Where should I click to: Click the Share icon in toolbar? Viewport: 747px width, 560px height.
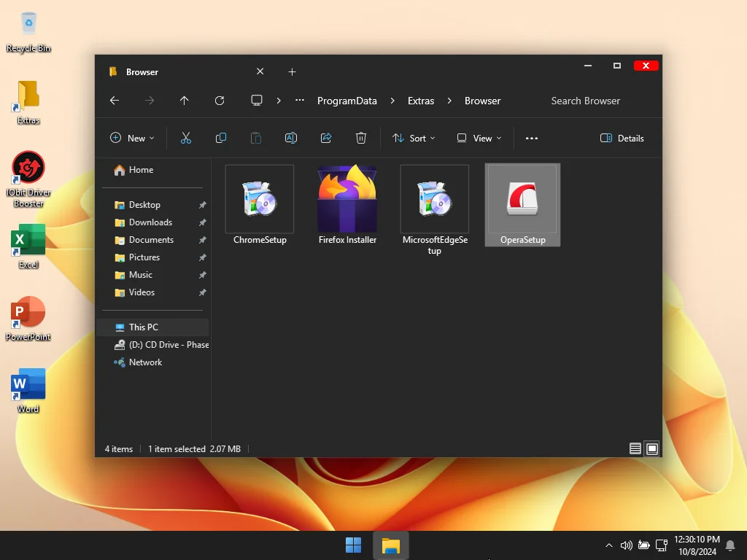point(326,138)
